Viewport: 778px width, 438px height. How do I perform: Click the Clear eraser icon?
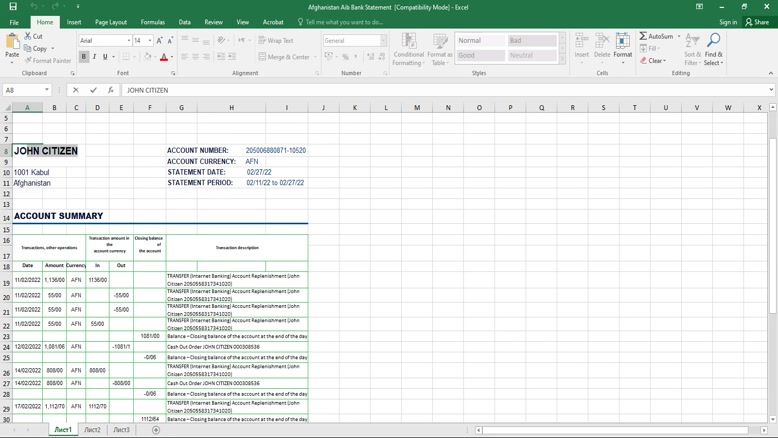(x=644, y=60)
